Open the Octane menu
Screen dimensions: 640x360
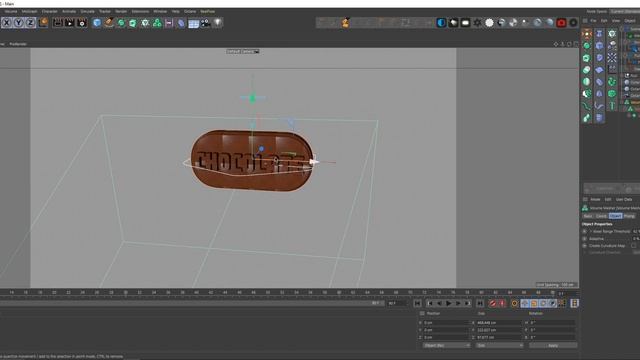click(x=190, y=11)
